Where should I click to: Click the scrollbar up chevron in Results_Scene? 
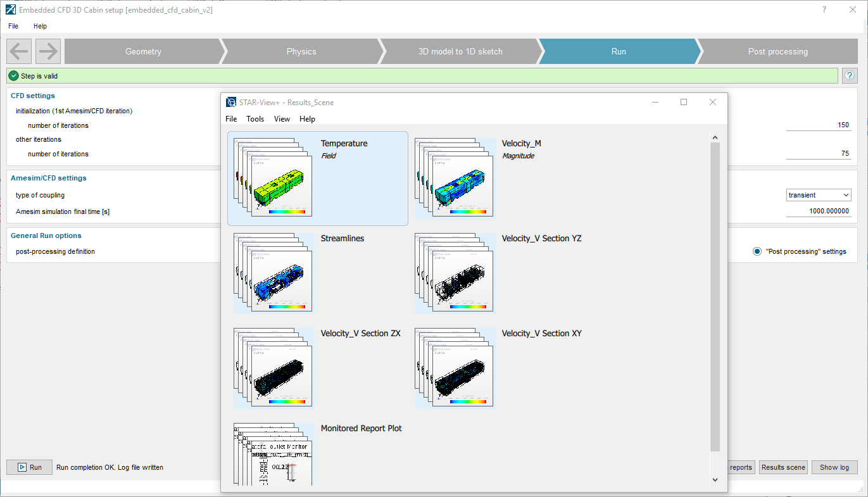click(x=715, y=136)
